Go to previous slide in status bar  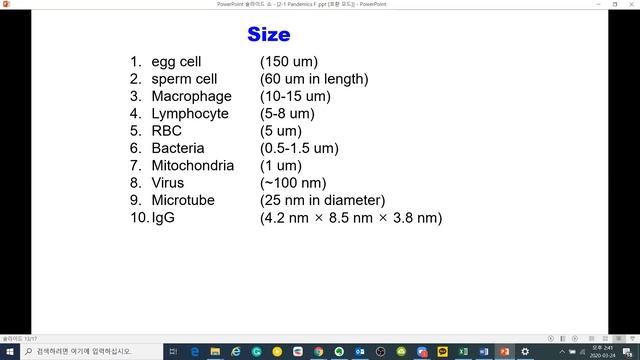pos(551,338)
